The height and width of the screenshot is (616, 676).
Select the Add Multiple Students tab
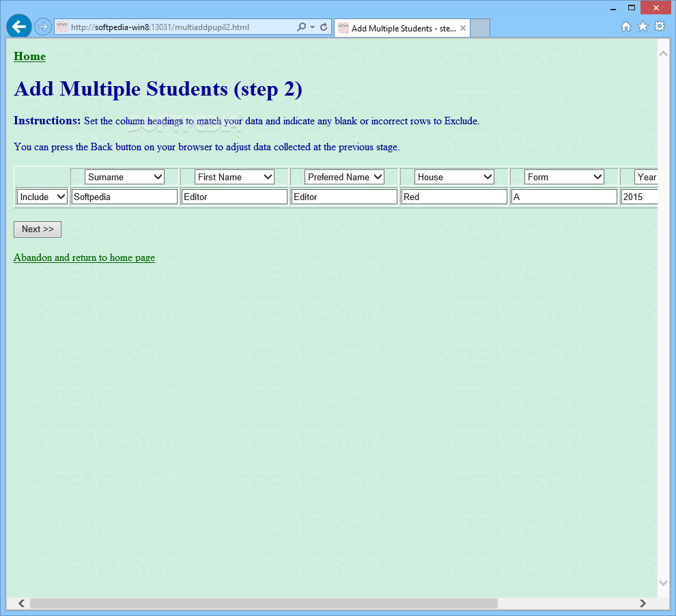click(x=402, y=28)
